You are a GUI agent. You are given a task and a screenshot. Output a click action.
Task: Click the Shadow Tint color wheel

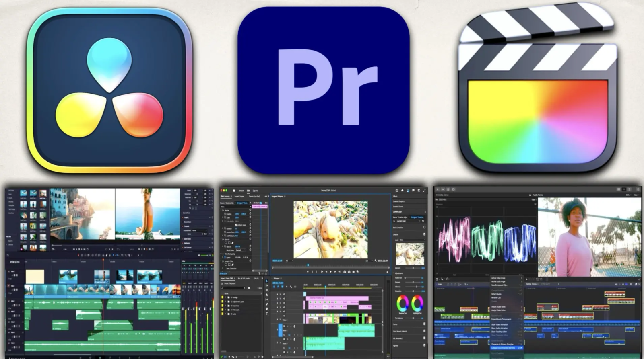click(402, 303)
